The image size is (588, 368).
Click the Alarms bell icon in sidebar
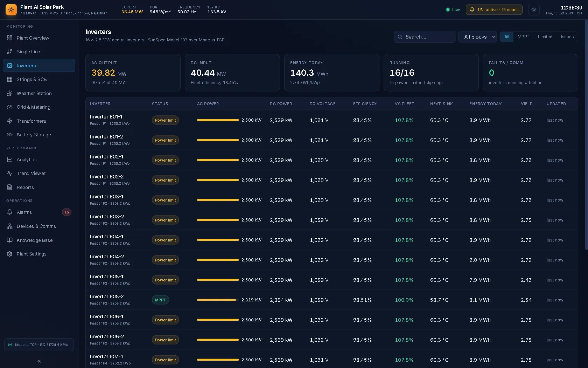click(x=9, y=212)
